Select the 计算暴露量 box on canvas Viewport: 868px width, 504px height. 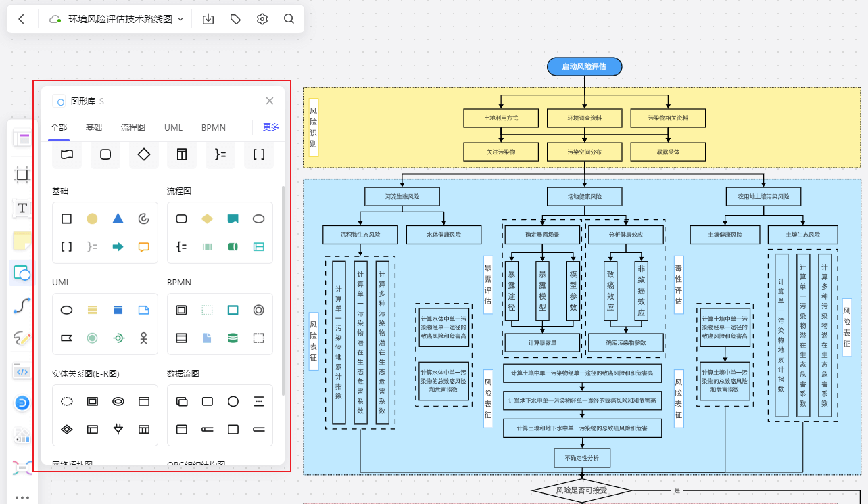click(x=543, y=342)
